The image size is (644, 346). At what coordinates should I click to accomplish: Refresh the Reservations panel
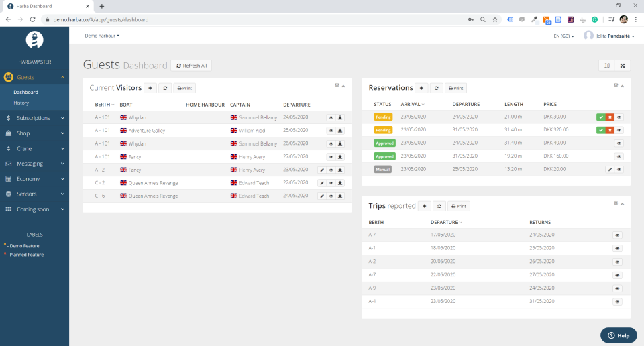coord(436,88)
